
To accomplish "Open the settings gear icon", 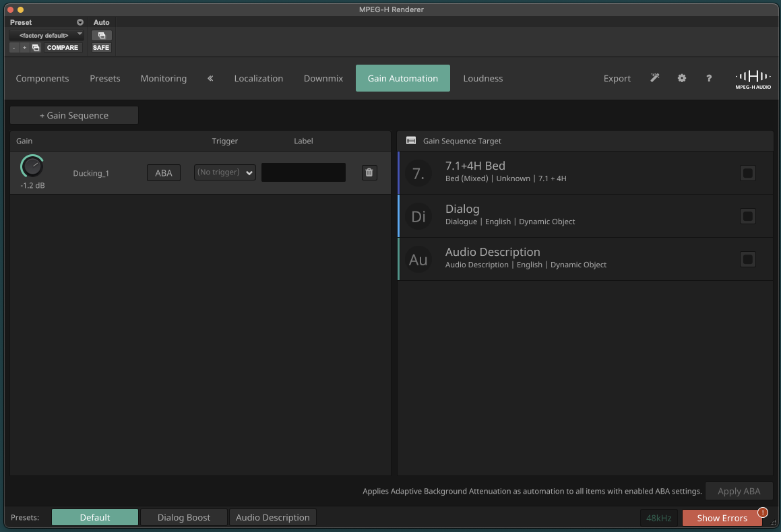I will (x=682, y=78).
